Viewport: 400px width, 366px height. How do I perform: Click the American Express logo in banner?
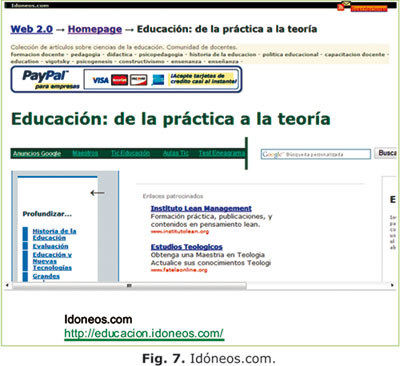158,80
